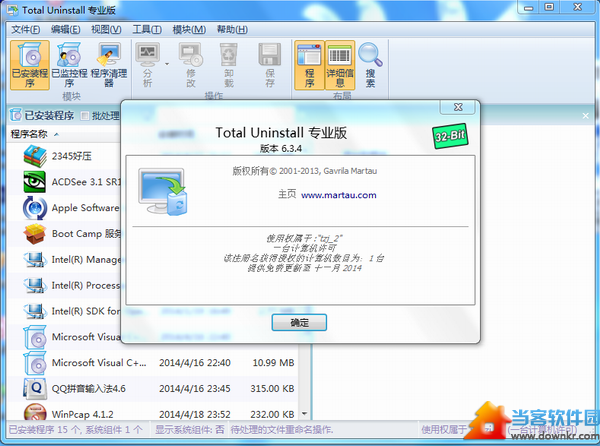Select the ACDSee 3.1 SR1 entry
Viewport: 600px width, 446px height.
pos(86,182)
